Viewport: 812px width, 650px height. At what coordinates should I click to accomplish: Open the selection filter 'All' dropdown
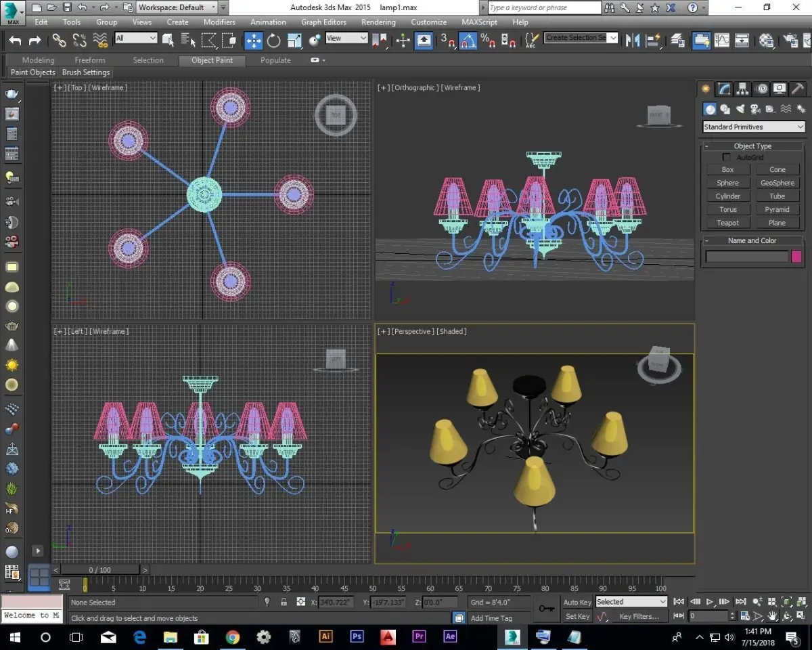click(x=135, y=38)
